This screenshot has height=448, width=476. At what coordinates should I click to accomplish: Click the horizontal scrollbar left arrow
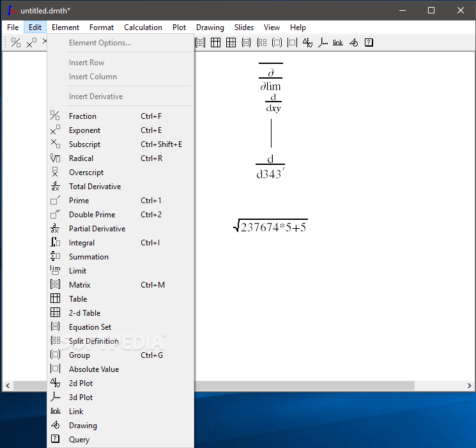(x=8, y=385)
